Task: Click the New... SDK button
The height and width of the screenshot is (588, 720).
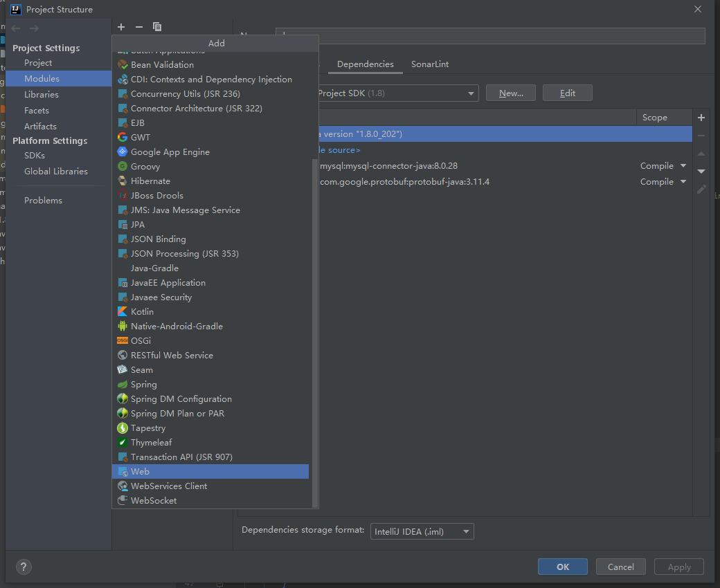Action: click(x=511, y=93)
